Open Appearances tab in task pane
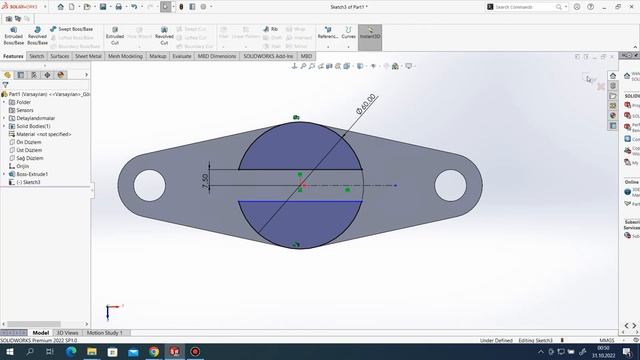The image size is (640, 360). point(613,116)
